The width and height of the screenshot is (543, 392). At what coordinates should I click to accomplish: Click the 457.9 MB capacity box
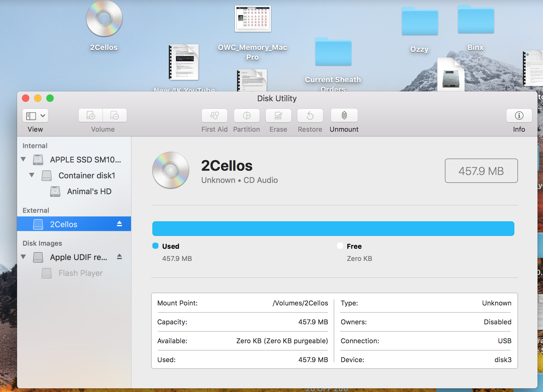point(481,171)
